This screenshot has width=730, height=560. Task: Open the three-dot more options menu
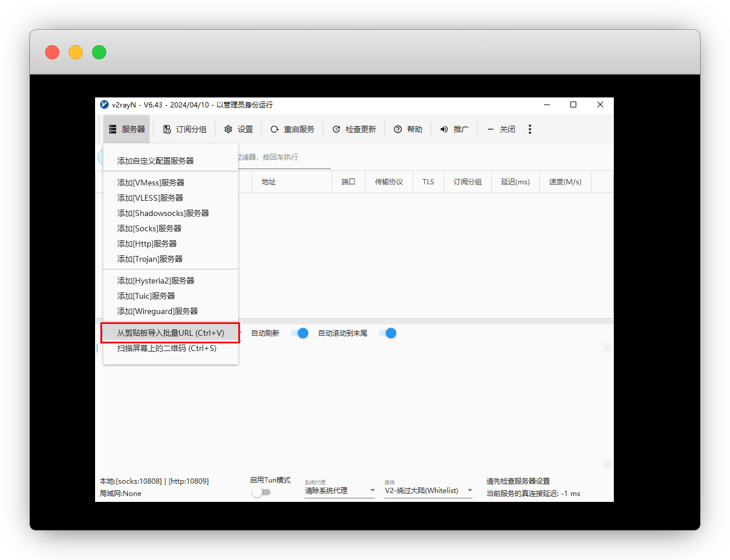click(x=530, y=129)
